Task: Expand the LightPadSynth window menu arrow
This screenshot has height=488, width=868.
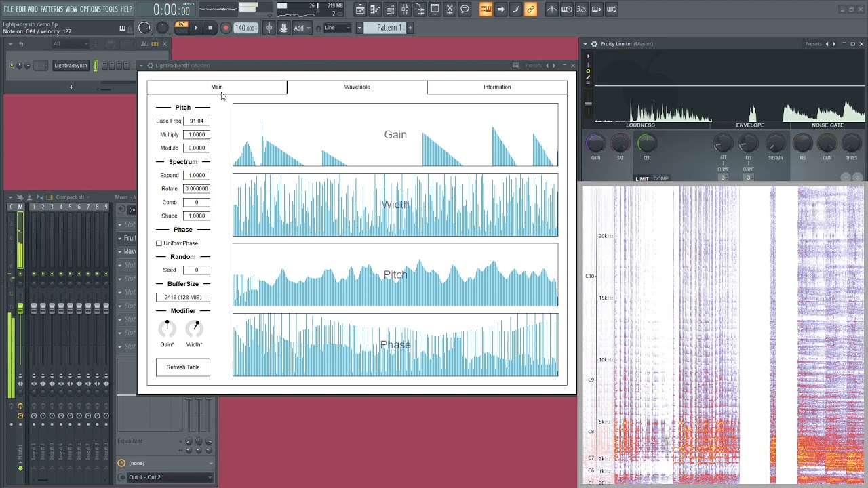Action: (x=142, y=66)
